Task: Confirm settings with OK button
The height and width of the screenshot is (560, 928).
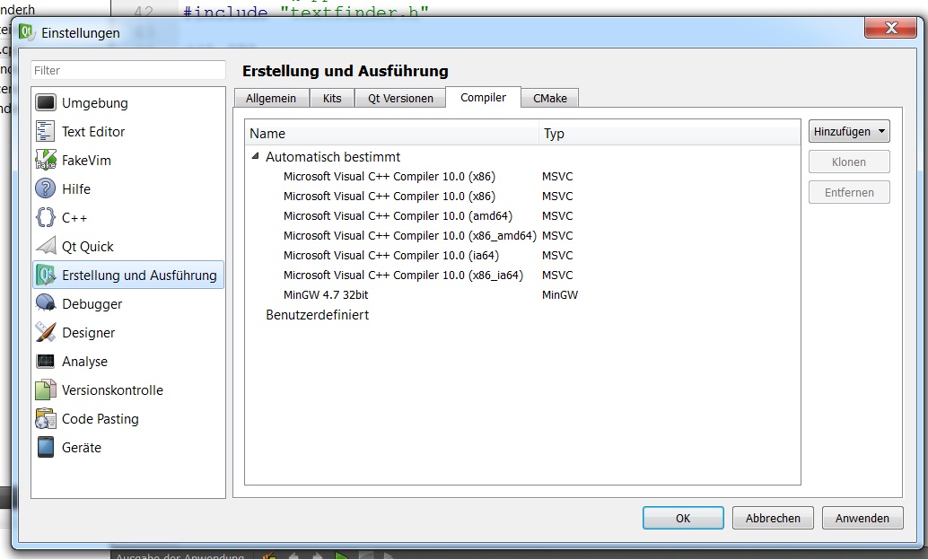Action: pos(683,518)
